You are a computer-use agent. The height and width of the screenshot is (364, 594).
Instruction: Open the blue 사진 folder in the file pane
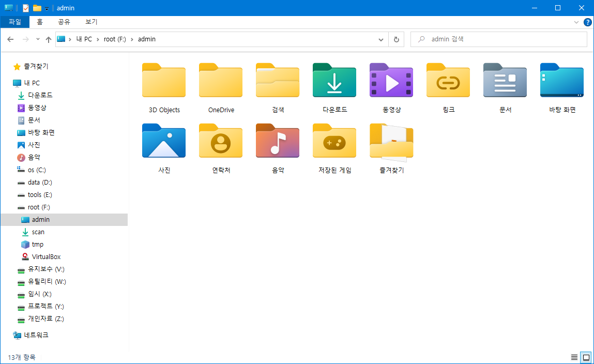(164, 141)
